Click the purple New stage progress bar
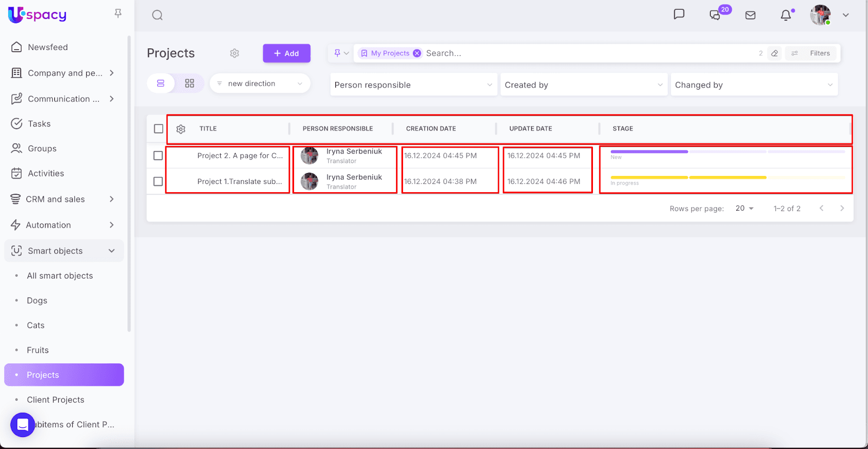 pyautogui.click(x=649, y=152)
